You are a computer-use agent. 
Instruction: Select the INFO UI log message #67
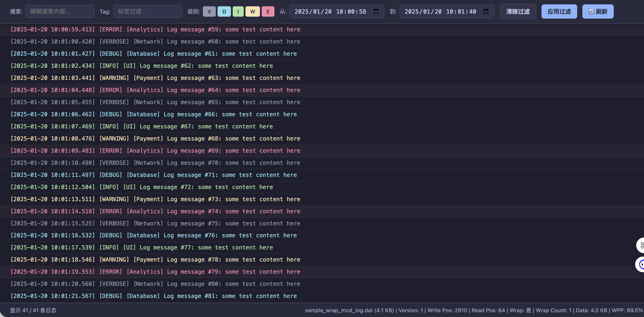click(322, 126)
